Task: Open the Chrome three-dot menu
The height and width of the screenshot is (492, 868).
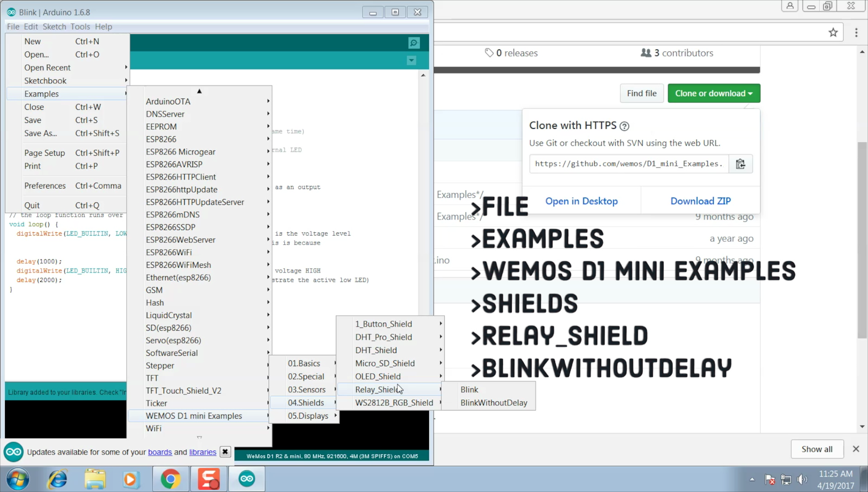Action: pos(856,33)
